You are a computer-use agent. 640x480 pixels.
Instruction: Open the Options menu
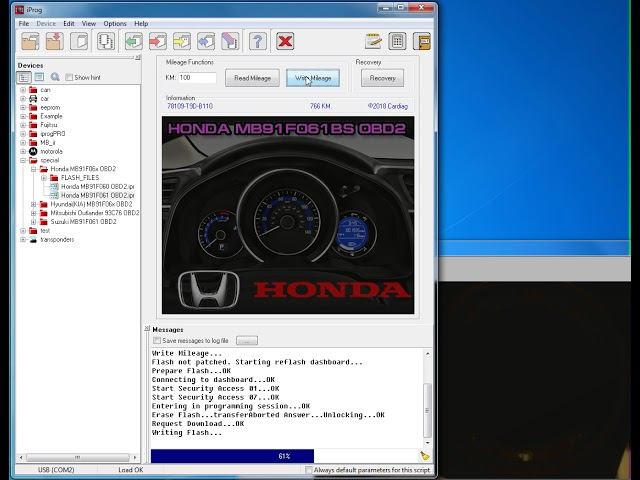tap(115, 24)
